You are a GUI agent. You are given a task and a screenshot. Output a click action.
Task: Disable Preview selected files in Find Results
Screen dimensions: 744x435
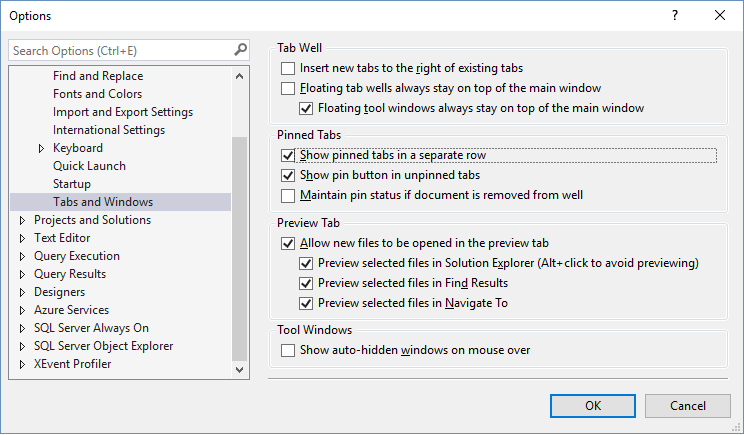307,283
